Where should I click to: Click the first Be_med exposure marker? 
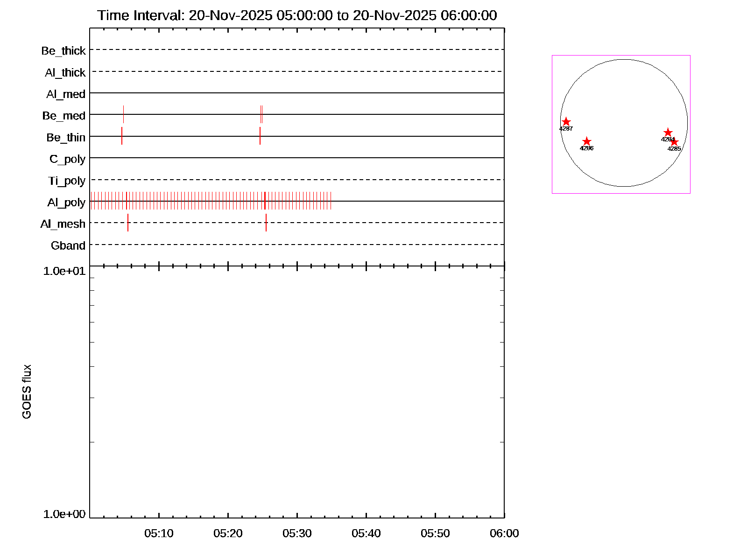pos(123,114)
